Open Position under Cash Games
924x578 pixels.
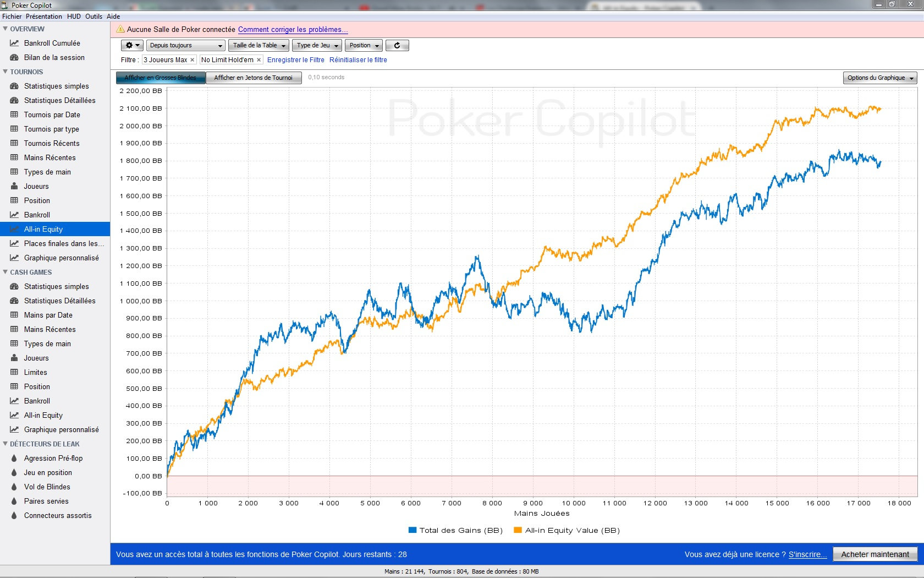point(55,386)
